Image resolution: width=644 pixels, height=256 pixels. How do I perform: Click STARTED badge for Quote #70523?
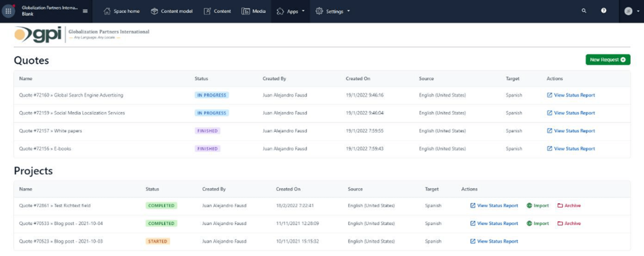[x=158, y=241]
